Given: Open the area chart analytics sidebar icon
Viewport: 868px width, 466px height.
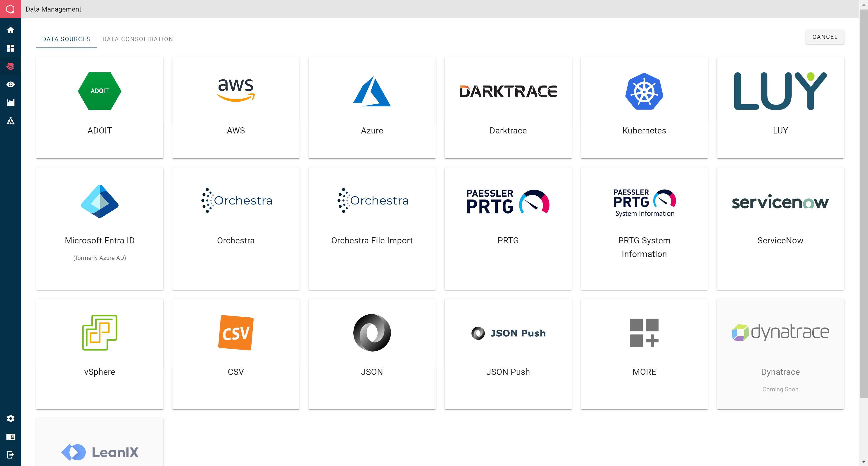Looking at the screenshot, I should [x=10, y=102].
